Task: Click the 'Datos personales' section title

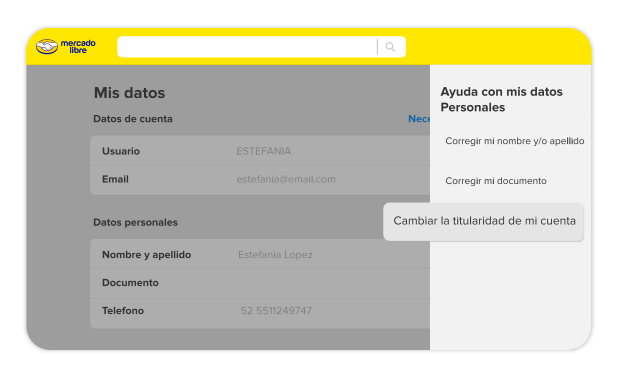Action: [135, 222]
